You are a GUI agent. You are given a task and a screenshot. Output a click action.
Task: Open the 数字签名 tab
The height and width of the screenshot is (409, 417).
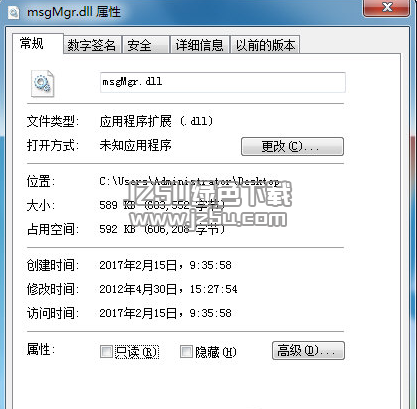click(x=92, y=45)
